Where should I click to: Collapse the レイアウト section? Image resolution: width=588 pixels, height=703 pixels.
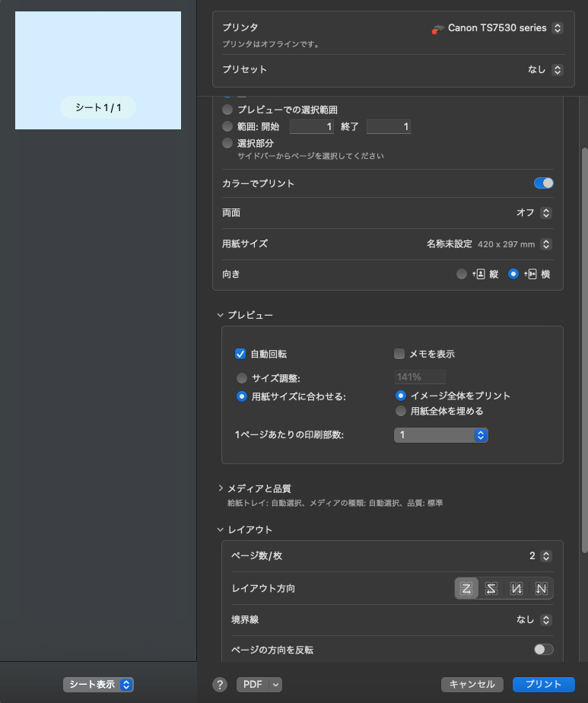tap(220, 530)
